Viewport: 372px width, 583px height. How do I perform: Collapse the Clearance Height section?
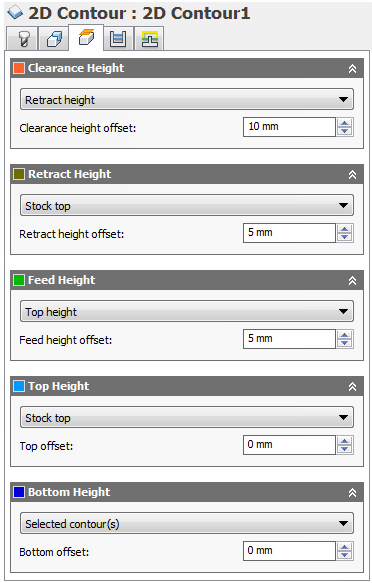coord(352,68)
